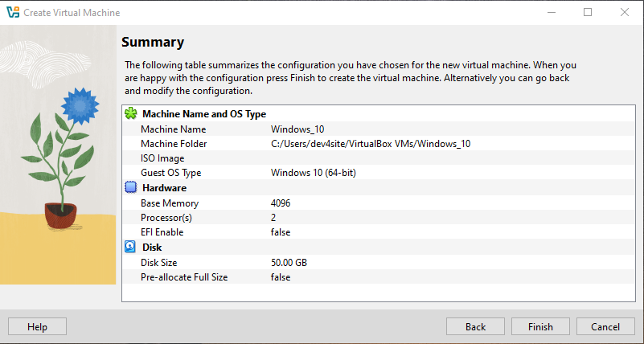This screenshot has width=644, height=344.
Task: Click the green clover Machine Name icon
Action: tap(131, 114)
